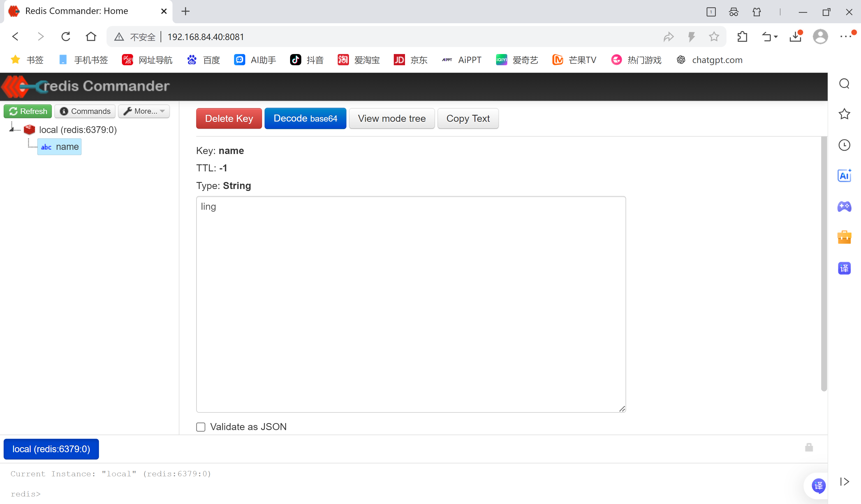
Task: Click the Decode base64 button
Action: [305, 118]
